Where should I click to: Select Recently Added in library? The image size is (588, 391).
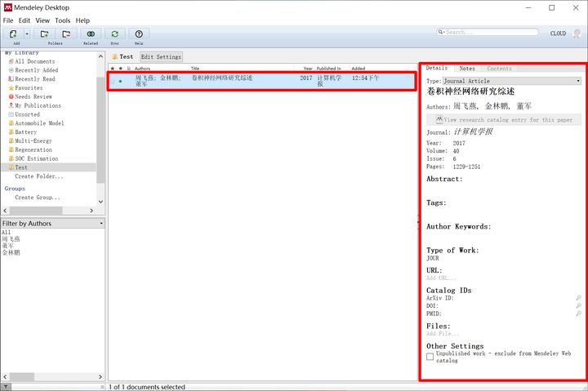coord(37,70)
